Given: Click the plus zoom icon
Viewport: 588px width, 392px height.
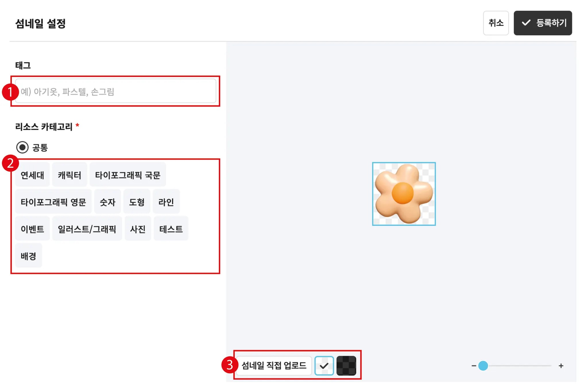Looking at the screenshot, I should pyautogui.click(x=561, y=366).
